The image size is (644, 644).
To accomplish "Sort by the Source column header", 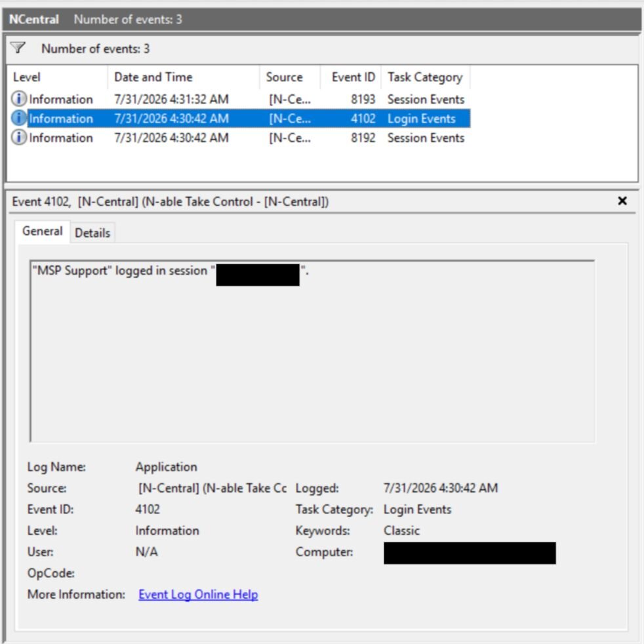I will [290, 77].
